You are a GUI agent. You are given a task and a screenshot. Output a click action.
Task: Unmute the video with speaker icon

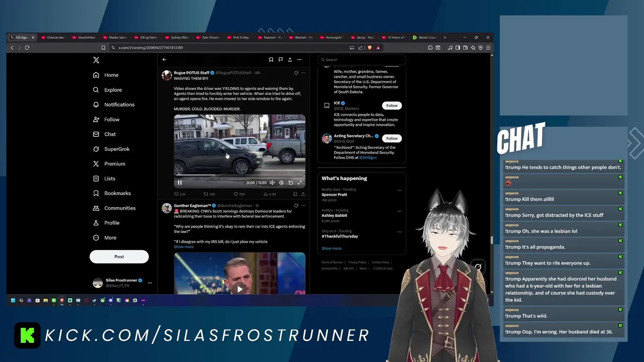pos(272,183)
